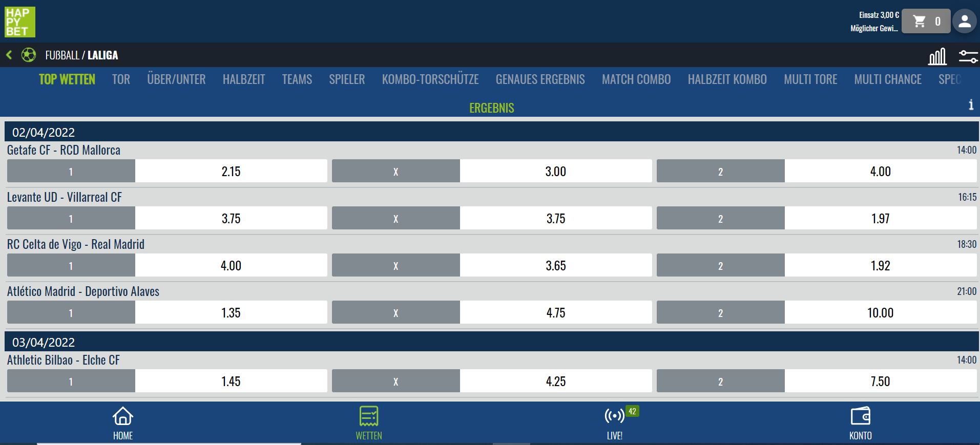Image resolution: width=980 pixels, height=445 pixels.
Task: Open the Kombo-Torschütze tab
Action: pos(430,79)
